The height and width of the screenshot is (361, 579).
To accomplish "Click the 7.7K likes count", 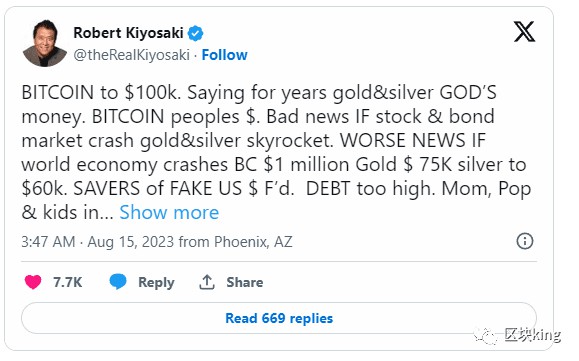I will pos(68,282).
